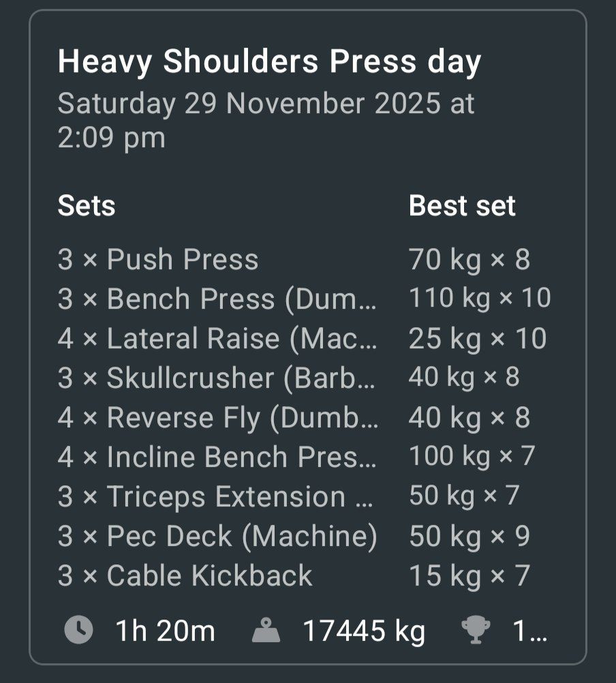Viewport: 616px width, 683px height.
Task: Click the 110 kg × 10 best set
Action: [480, 299]
